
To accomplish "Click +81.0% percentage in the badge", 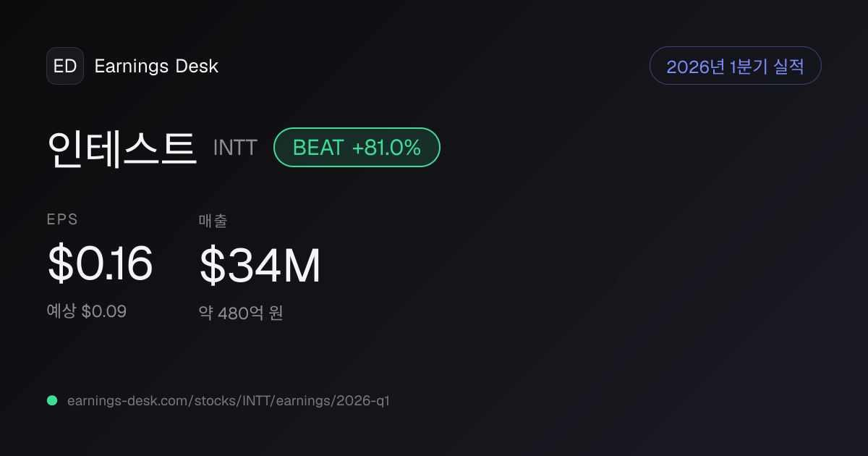I will point(386,148).
